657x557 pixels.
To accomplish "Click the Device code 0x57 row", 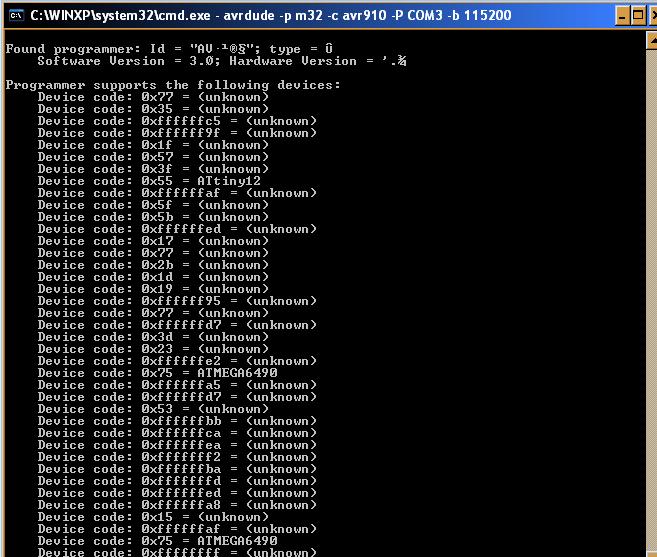I will [x=153, y=157].
